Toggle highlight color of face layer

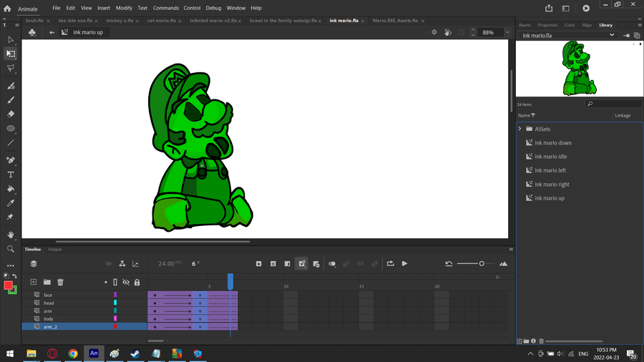pos(115,295)
